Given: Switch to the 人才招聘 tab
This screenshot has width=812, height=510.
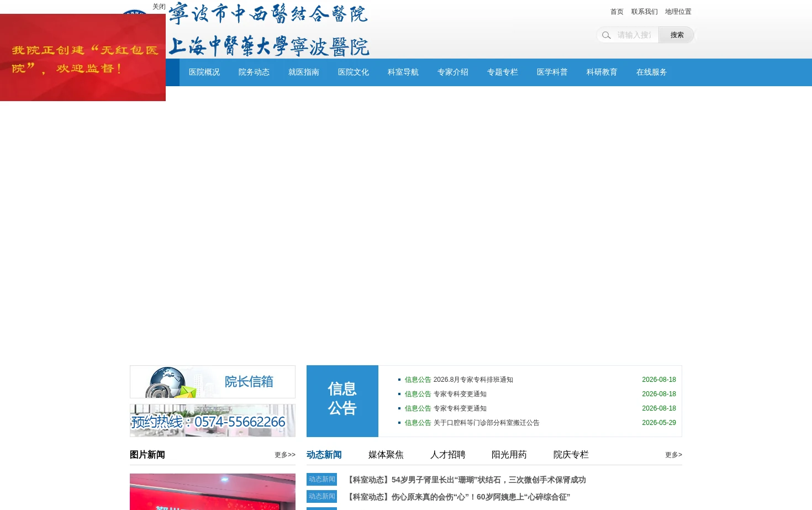Looking at the screenshot, I should (x=447, y=455).
